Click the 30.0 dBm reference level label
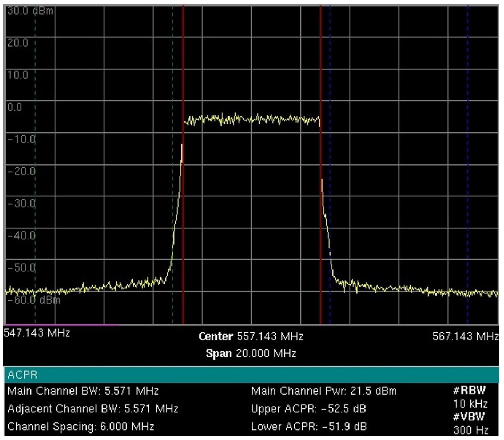504x440 pixels. click(29, 10)
